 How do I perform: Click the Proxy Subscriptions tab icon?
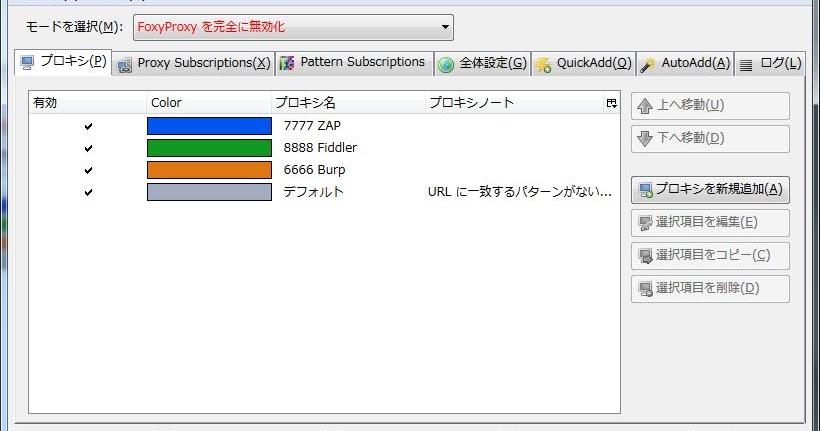point(124,65)
